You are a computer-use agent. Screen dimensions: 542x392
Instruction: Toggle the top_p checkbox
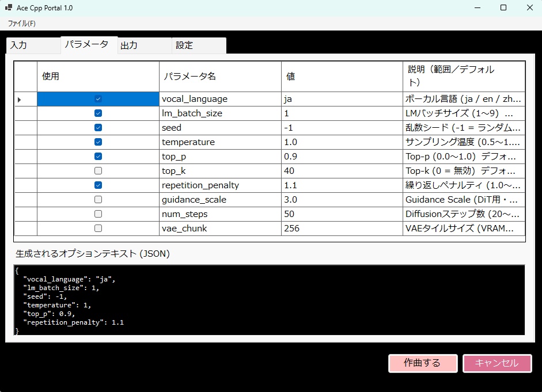(98, 157)
